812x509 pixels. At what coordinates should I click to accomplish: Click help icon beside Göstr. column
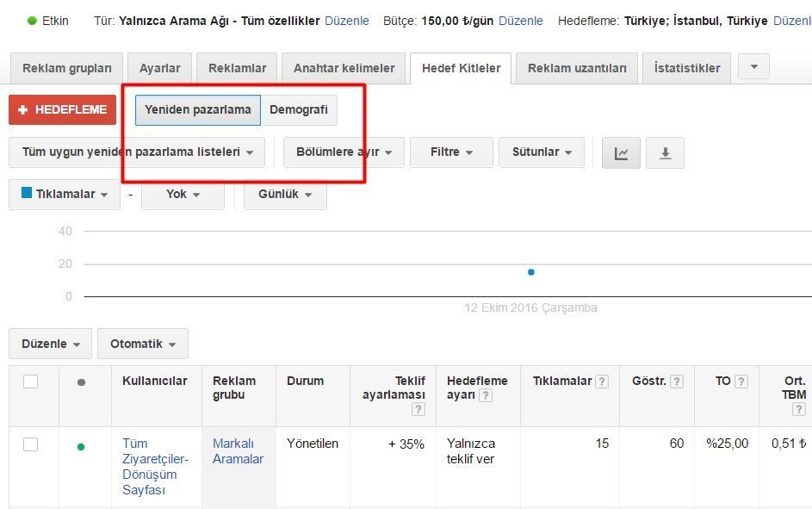coord(677,382)
